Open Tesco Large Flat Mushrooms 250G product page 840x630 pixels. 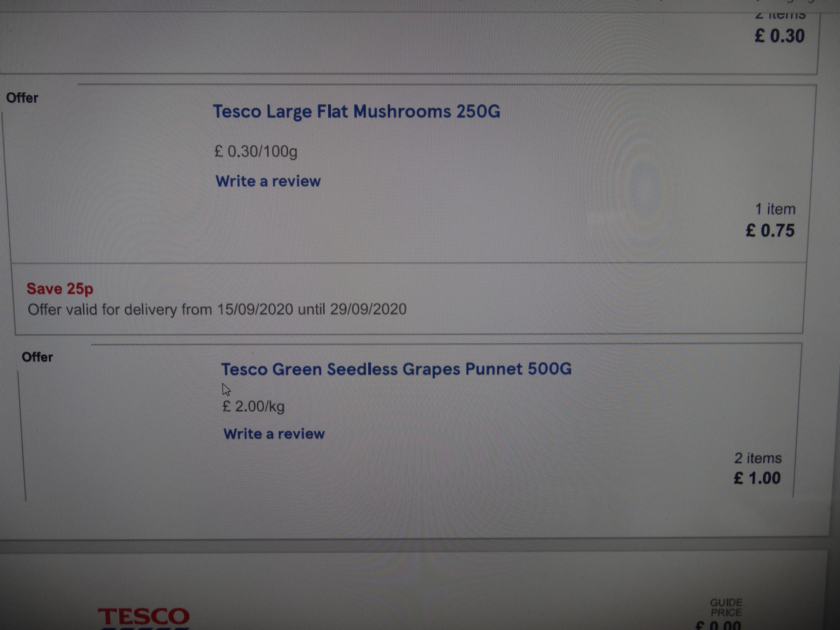(x=357, y=112)
